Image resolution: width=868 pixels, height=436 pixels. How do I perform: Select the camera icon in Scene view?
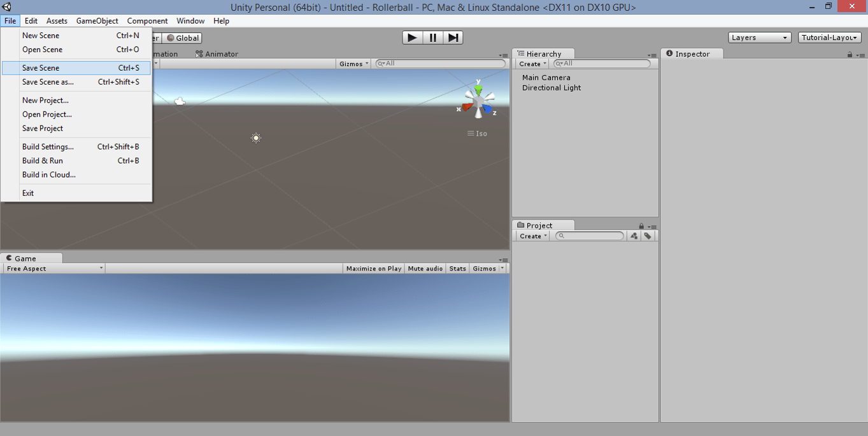click(180, 101)
